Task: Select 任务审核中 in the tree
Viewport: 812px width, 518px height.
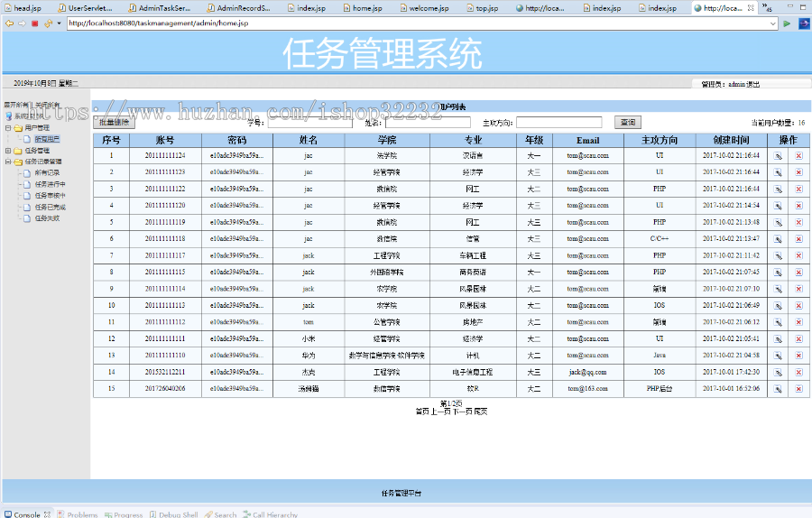Action: click(x=51, y=196)
